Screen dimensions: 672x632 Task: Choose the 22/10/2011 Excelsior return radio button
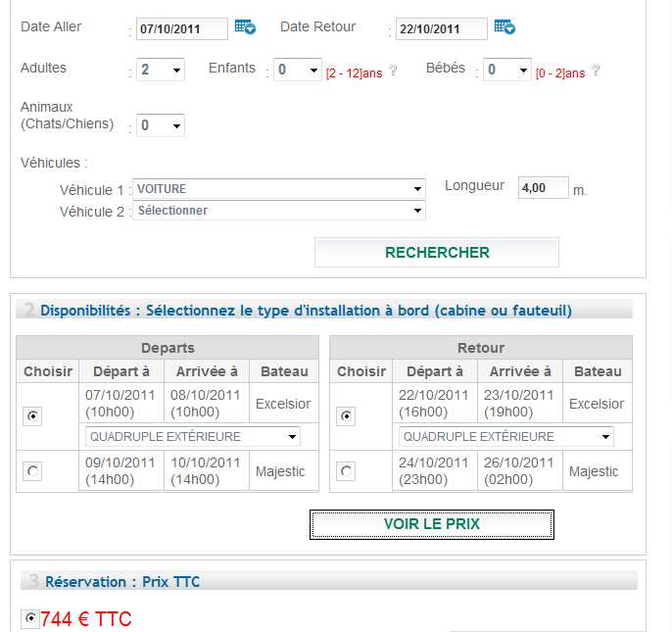(x=346, y=415)
